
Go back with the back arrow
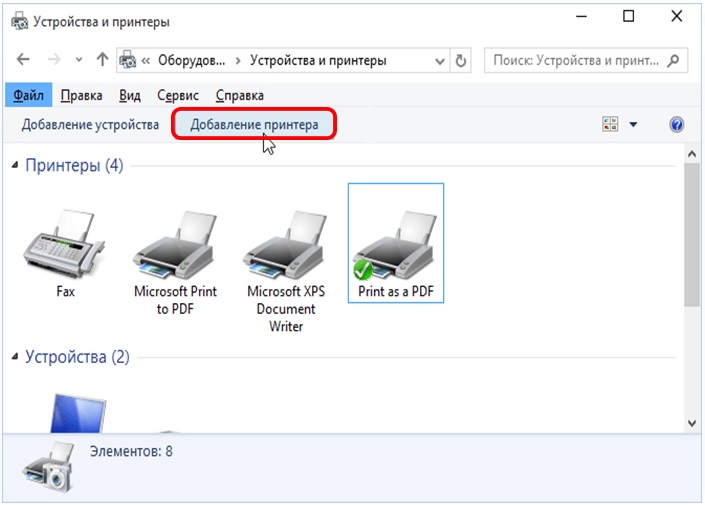[23, 59]
